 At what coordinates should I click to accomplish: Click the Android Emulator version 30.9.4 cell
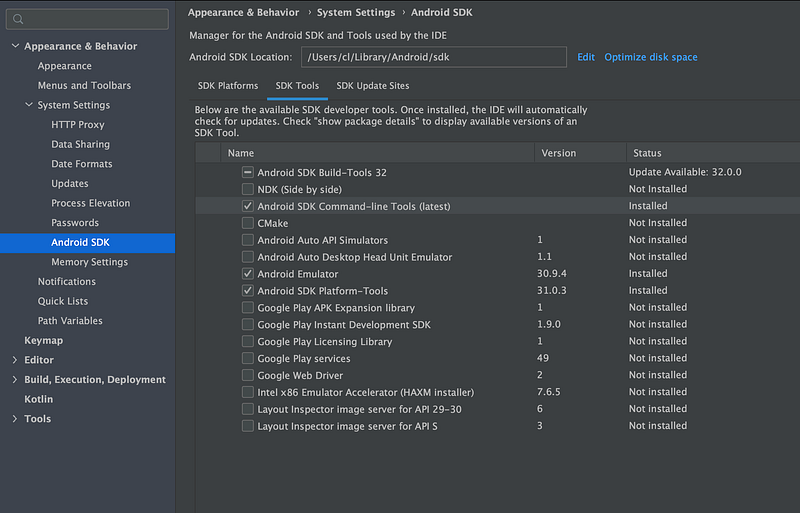coord(552,274)
